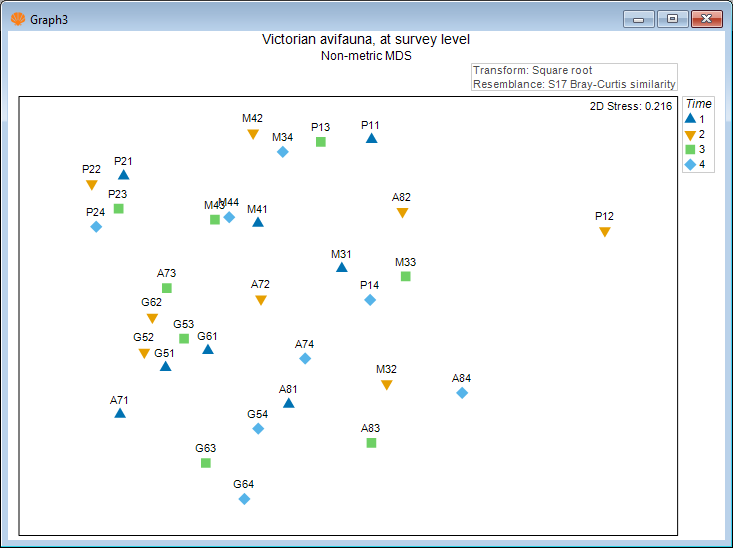Select the M42 inverted triangle point
This screenshot has width=733, height=548.
(x=253, y=134)
